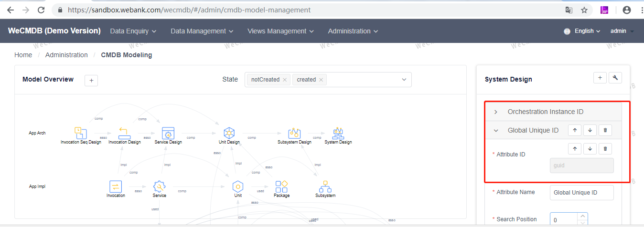Open the purple RP extension

pos(604,10)
